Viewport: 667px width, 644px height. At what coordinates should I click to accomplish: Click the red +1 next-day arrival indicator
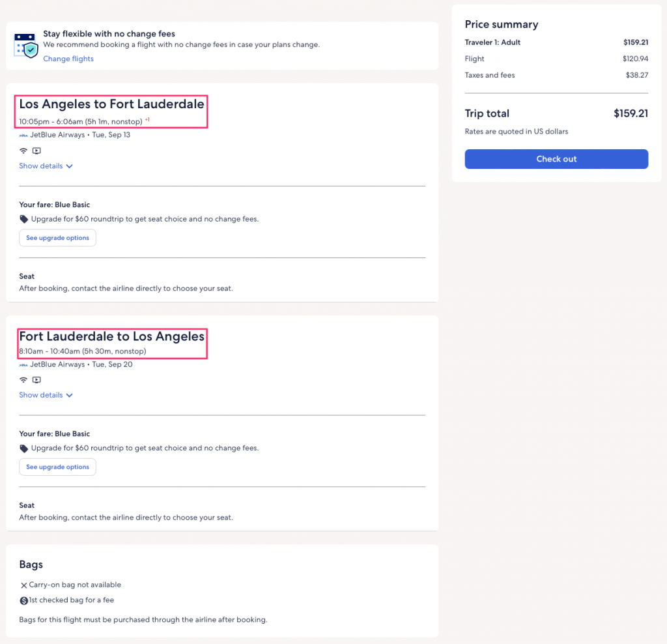(x=147, y=120)
